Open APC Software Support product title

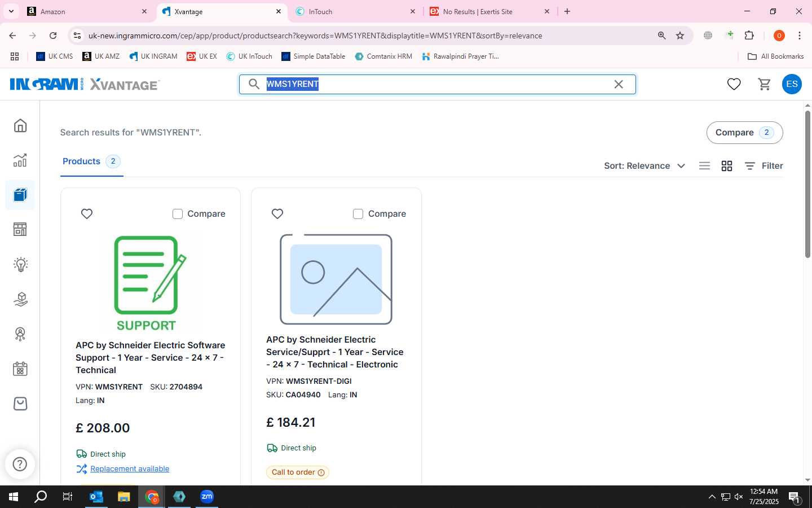tap(151, 358)
